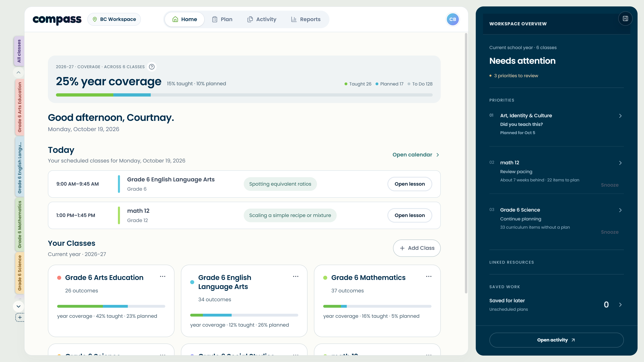Open the Grade 6 Mathematics class card title
Screen dimensions: 644x362
pos(368,278)
